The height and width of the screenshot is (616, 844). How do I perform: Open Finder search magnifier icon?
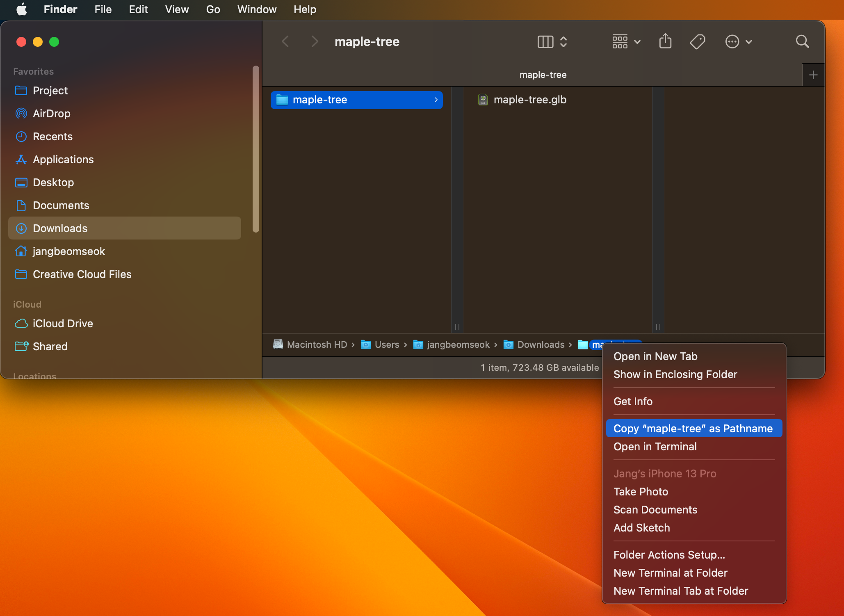802,41
